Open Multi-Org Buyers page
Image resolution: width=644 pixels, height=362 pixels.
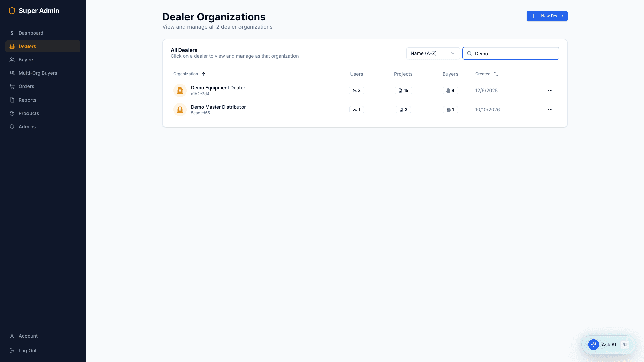pos(43,73)
